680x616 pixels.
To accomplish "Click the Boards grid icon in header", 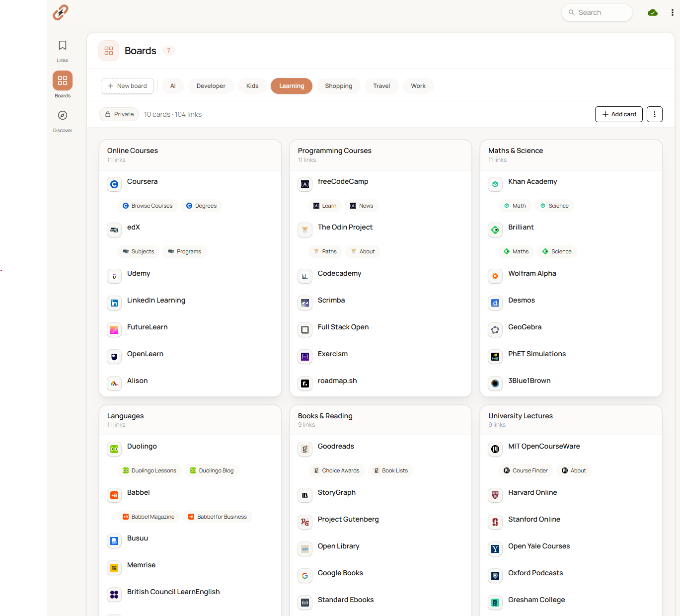I will click(109, 51).
